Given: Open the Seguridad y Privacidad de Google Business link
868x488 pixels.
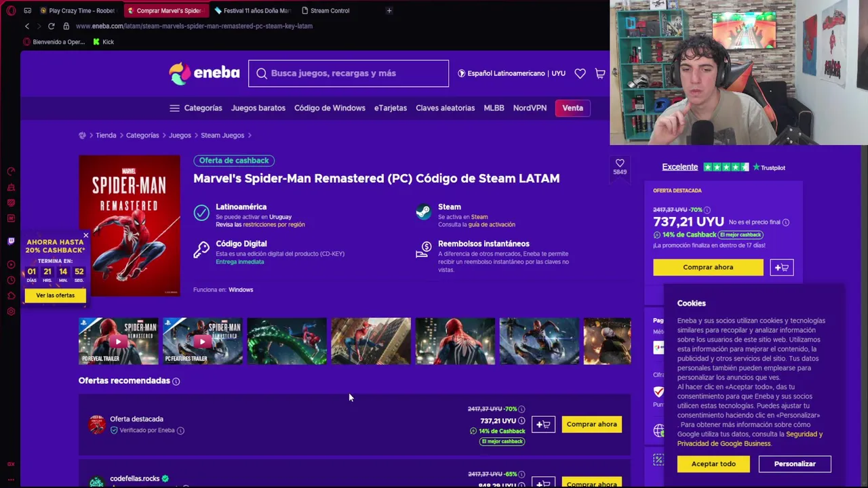Looking at the screenshot, I should (x=749, y=439).
